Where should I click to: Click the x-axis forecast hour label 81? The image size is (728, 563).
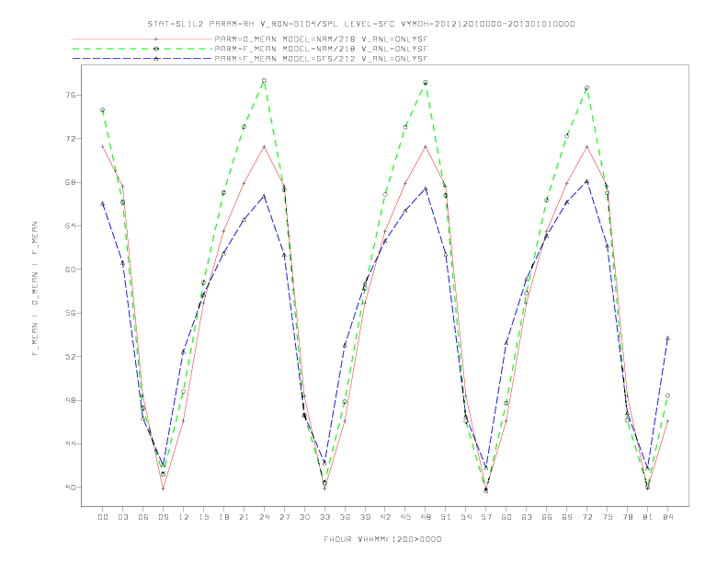click(x=648, y=517)
